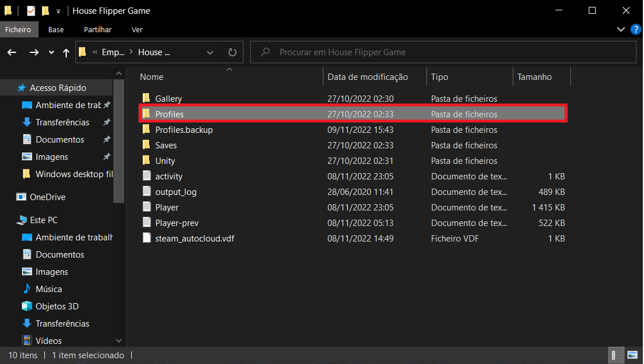Select the Gallery folder
The width and height of the screenshot is (644, 364).
(x=168, y=99)
